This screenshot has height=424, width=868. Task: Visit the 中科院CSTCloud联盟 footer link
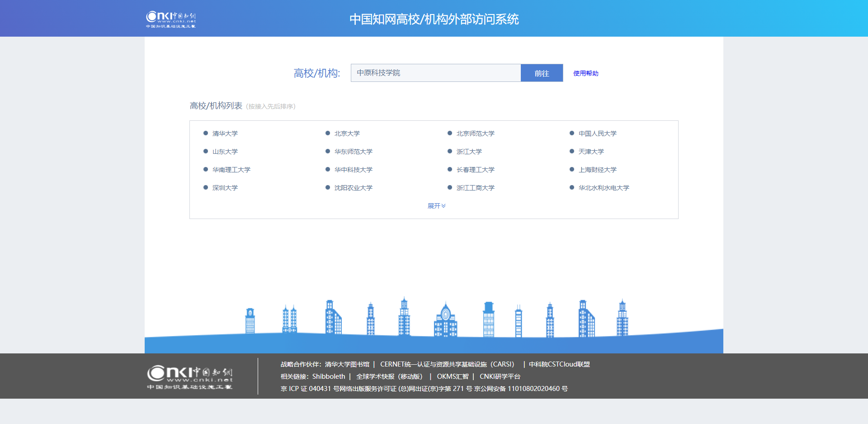click(559, 364)
